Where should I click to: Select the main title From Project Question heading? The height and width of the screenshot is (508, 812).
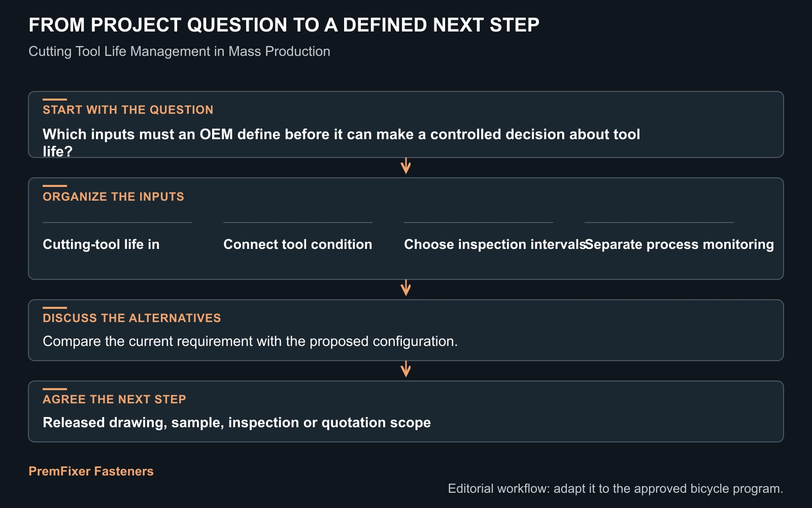tap(284, 25)
